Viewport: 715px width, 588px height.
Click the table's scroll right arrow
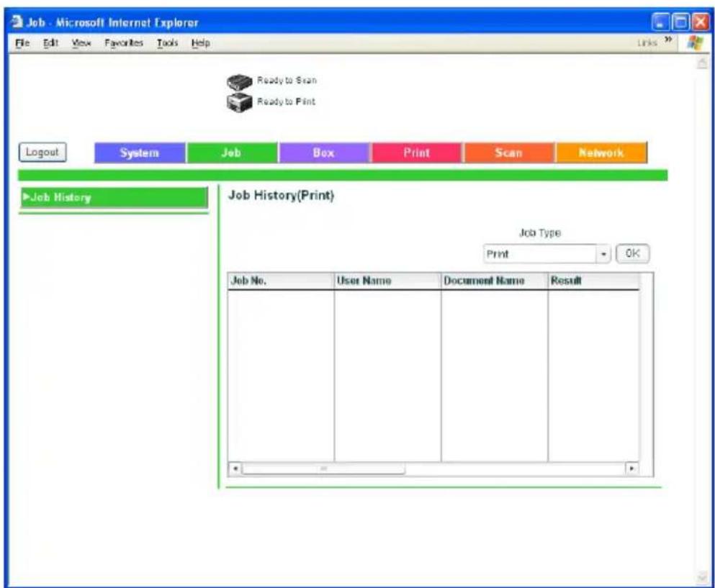click(x=631, y=468)
